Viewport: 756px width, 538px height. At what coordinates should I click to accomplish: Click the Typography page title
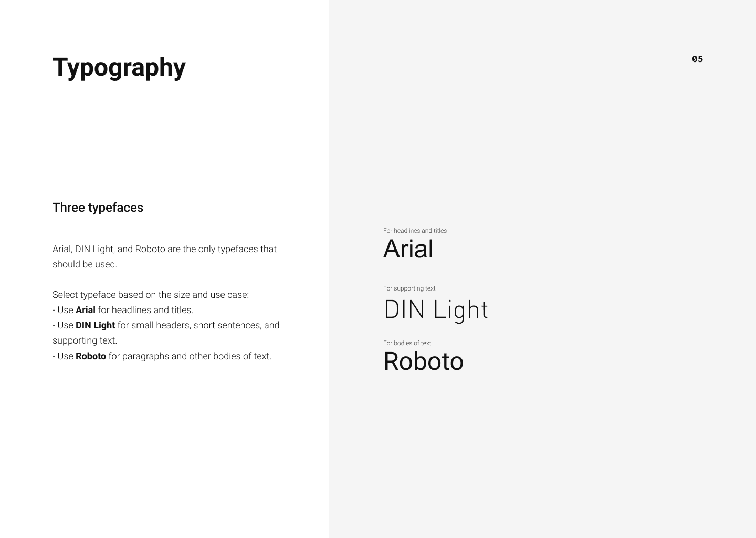119,68
